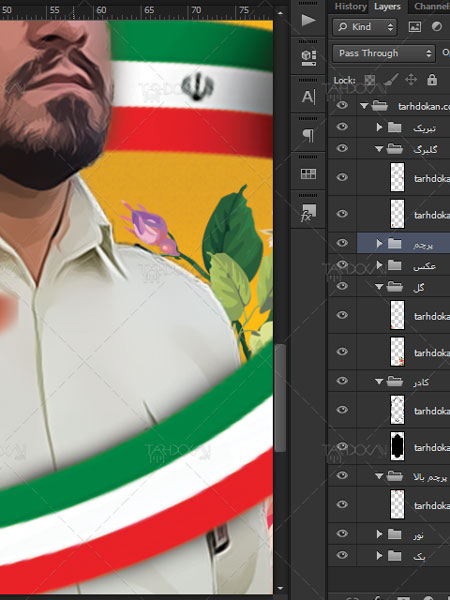Select second layer thumbnail in گلبرگ group

(397, 214)
